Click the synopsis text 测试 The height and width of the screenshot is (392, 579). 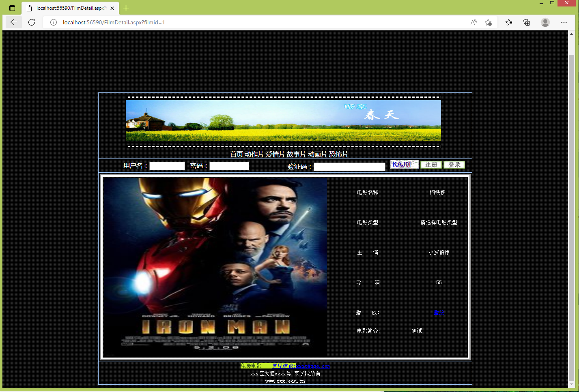coord(417,331)
